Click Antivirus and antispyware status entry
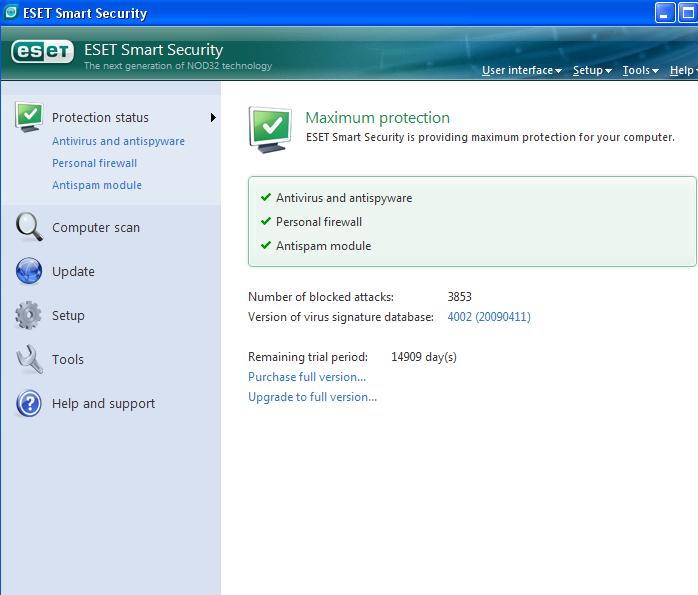This screenshot has width=698, height=595. click(x=344, y=198)
